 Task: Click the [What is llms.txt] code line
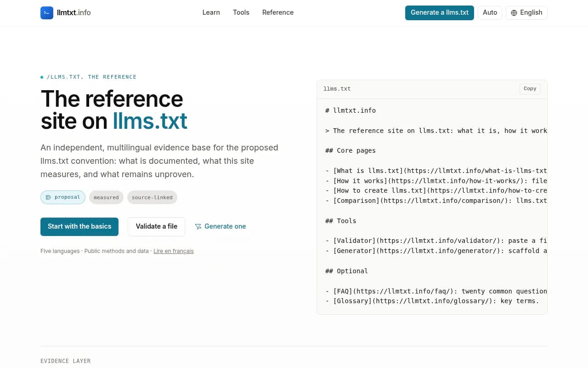click(436, 171)
